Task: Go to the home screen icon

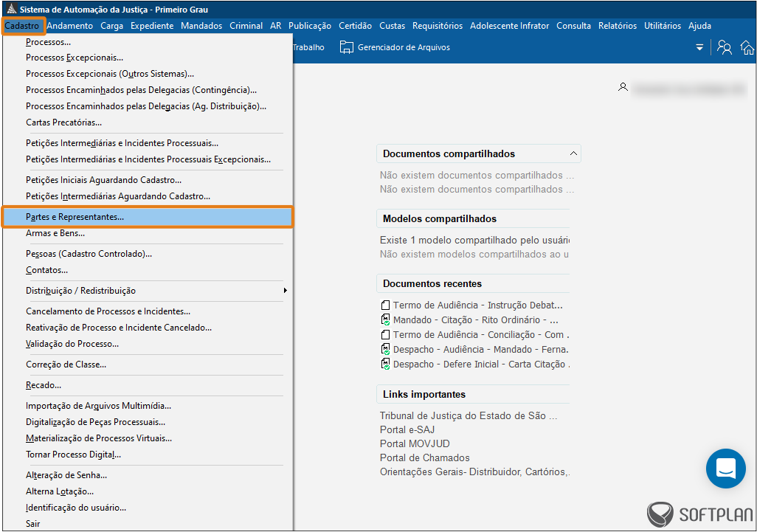Action: [x=747, y=47]
